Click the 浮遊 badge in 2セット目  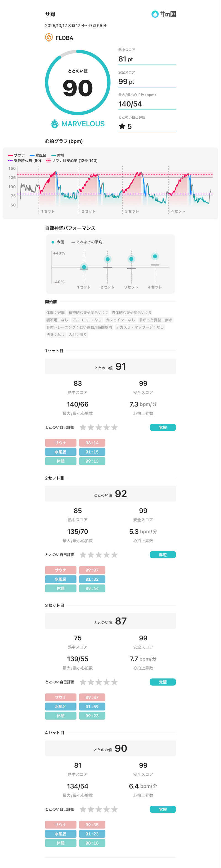click(x=163, y=555)
